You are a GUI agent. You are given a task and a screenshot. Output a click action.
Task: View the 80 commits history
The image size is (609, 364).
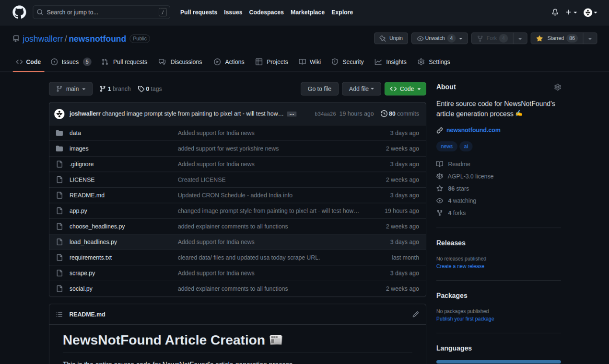pos(400,114)
